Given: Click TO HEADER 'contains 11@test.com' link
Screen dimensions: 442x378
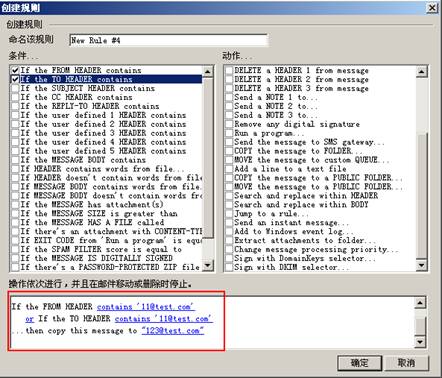Looking at the screenshot, I should [x=164, y=319].
